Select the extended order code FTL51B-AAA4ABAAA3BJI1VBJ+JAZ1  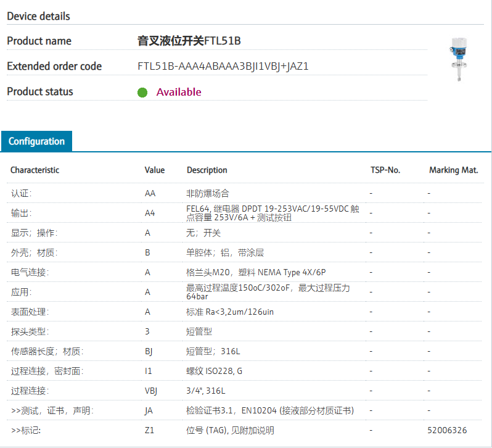(x=223, y=66)
